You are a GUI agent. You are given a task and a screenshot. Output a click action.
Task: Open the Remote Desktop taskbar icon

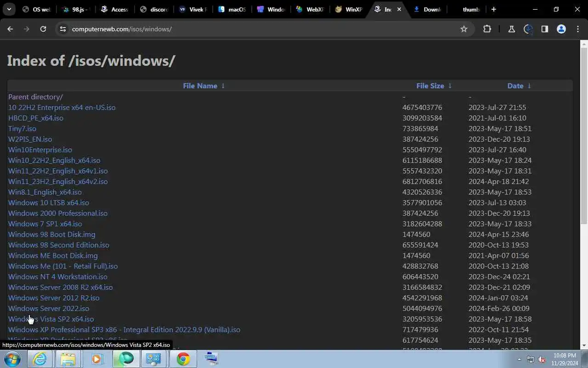coord(211,359)
